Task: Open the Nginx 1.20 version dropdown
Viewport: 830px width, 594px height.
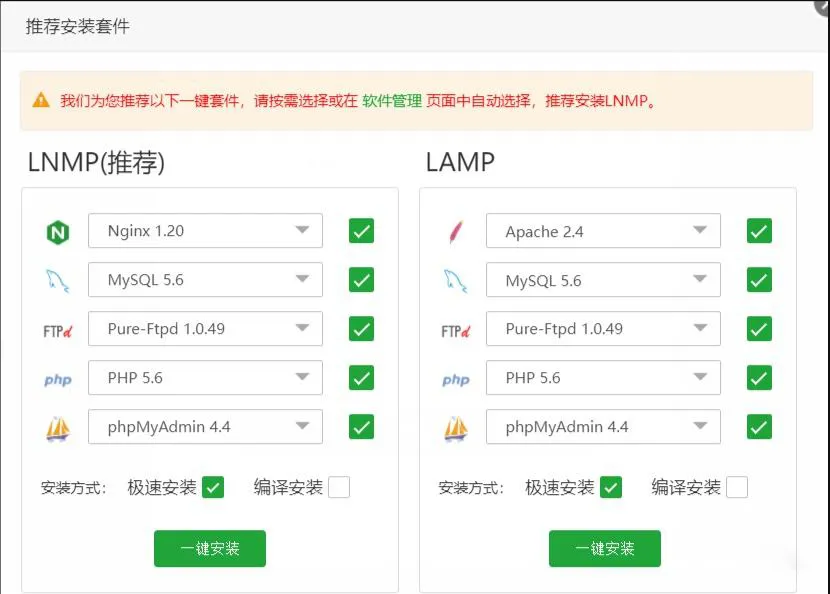Action: pos(205,231)
